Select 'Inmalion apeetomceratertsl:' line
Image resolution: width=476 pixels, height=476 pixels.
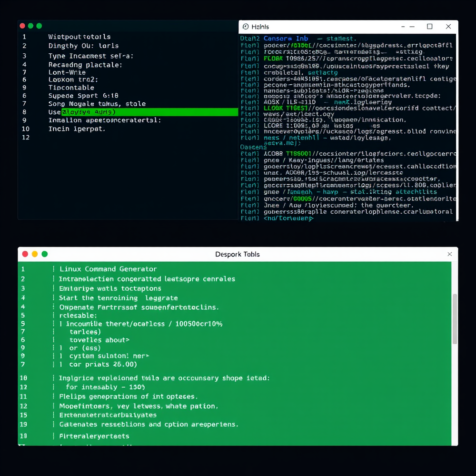pyautogui.click(x=105, y=120)
